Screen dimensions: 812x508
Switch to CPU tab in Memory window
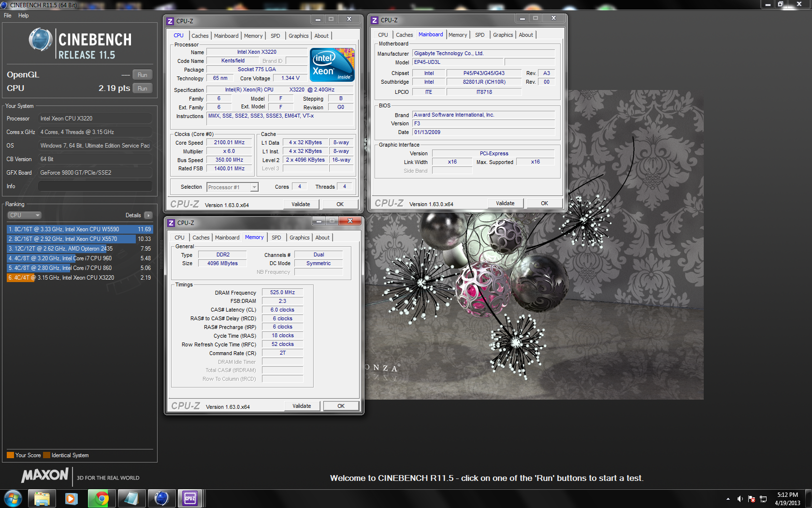(x=179, y=238)
